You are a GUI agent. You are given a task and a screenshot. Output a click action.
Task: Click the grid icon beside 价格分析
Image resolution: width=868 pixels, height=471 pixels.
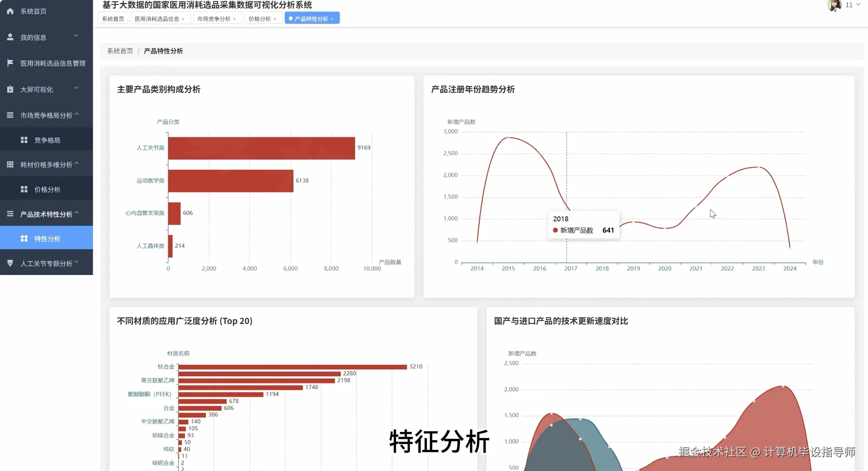point(24,189)
